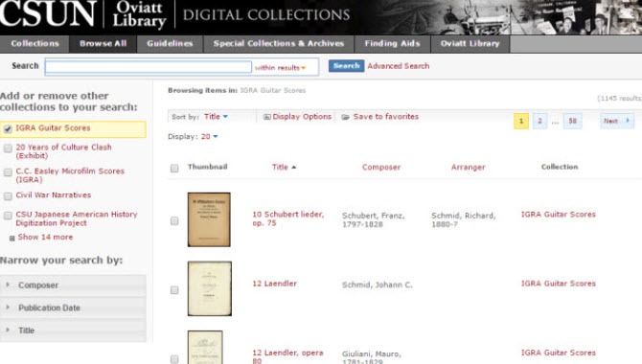Viewport: 642px width, 364px height.
Task: Check the C.C. Easley Microfilm Scores checkbox
Action: (8, 172)
